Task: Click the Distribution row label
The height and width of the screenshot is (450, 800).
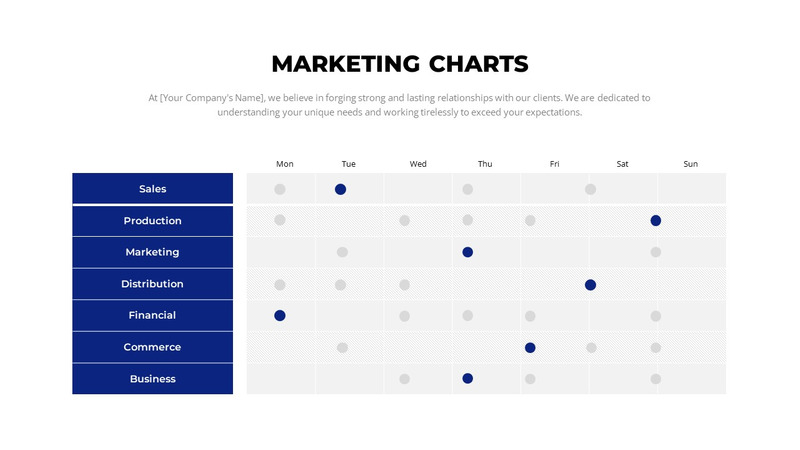Action: coord(153,284)
